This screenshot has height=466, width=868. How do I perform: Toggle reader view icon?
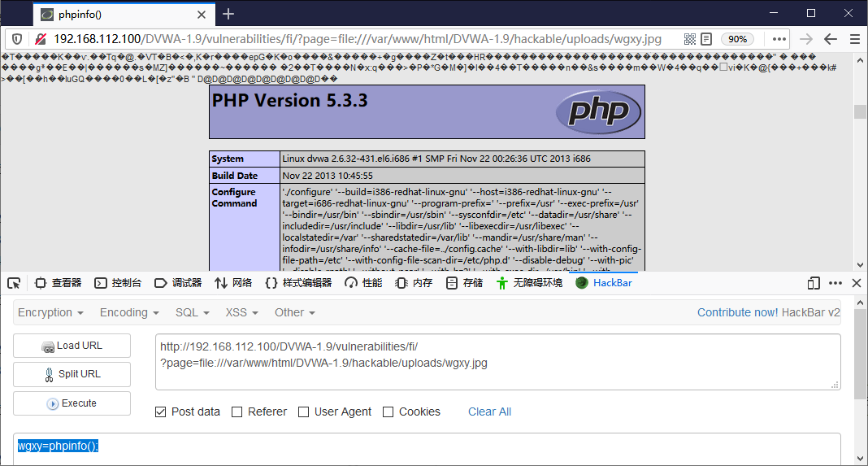click(x=706, y=39)
